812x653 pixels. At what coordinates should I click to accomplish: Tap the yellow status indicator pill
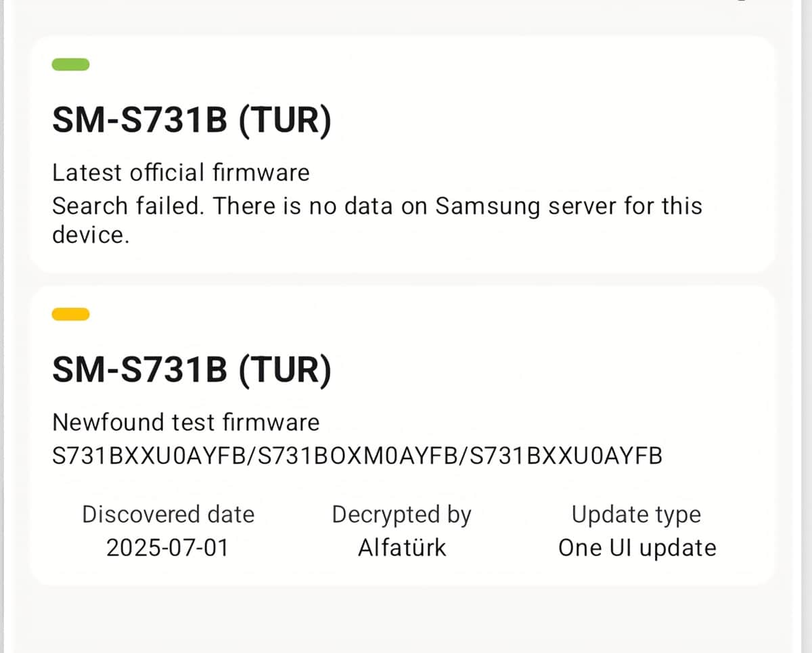click(70, 313)
